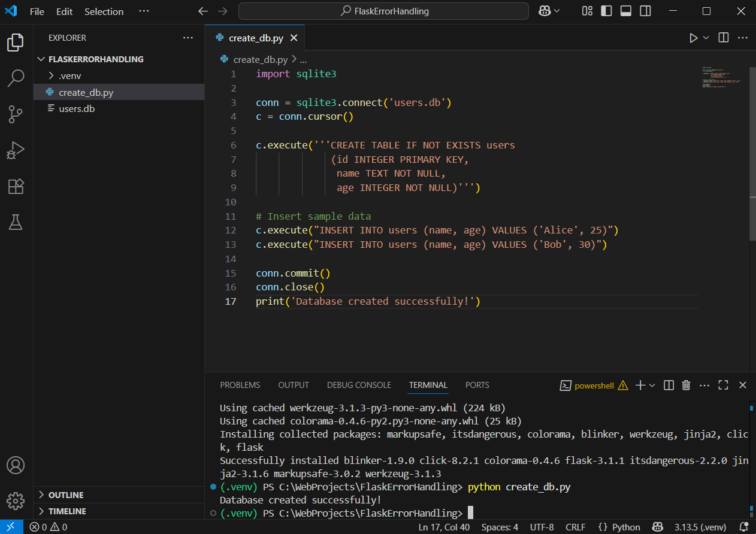Click the Copilot status bar icon
Viewport: 756px width, 534px height.
coord(658,527)
